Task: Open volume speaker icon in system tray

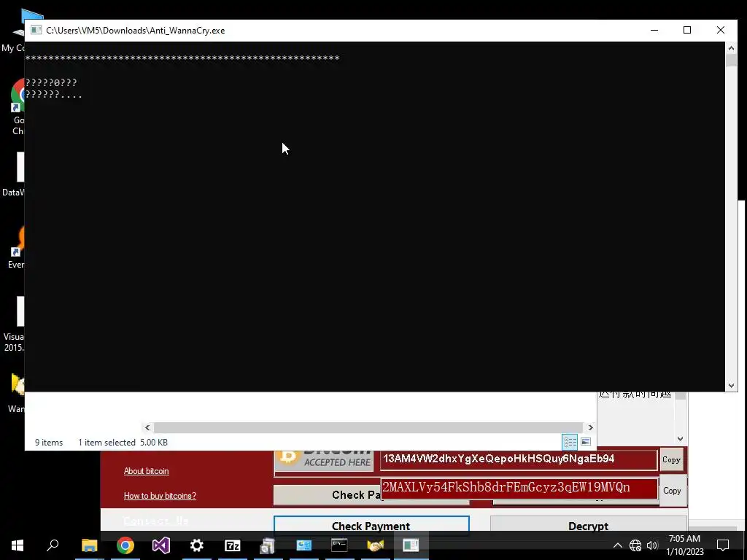Action: [652, 545]
